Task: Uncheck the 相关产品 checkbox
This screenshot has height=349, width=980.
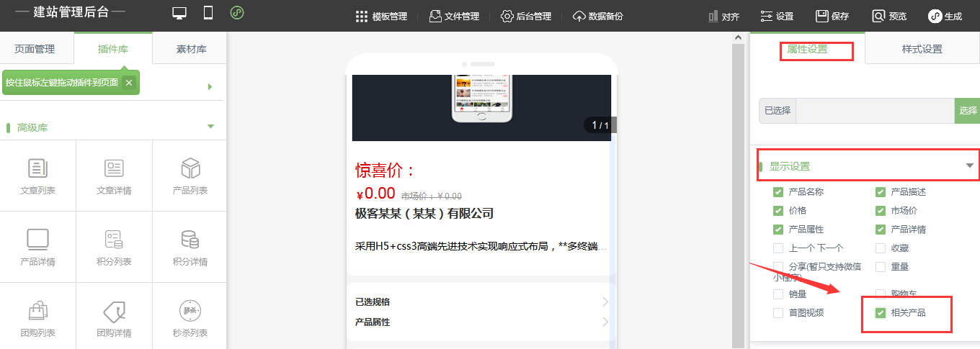Action: click(x=881, y=313)
